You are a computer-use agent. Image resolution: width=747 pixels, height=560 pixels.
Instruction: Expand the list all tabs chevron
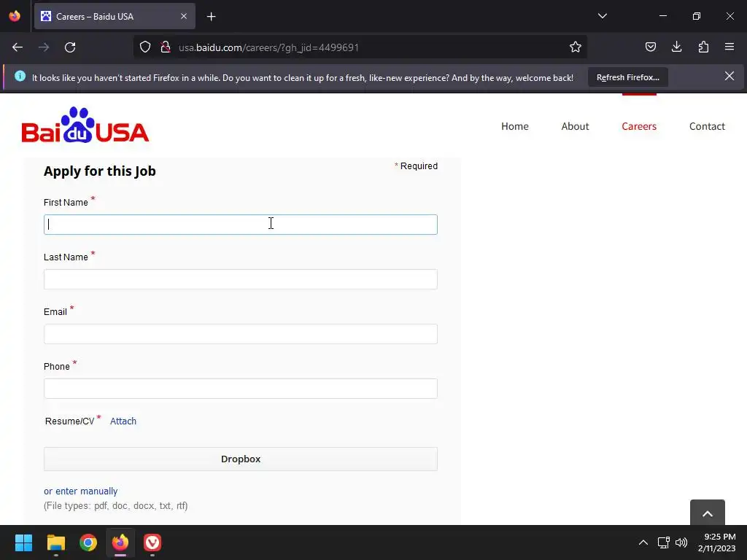[x=602, y=16]
